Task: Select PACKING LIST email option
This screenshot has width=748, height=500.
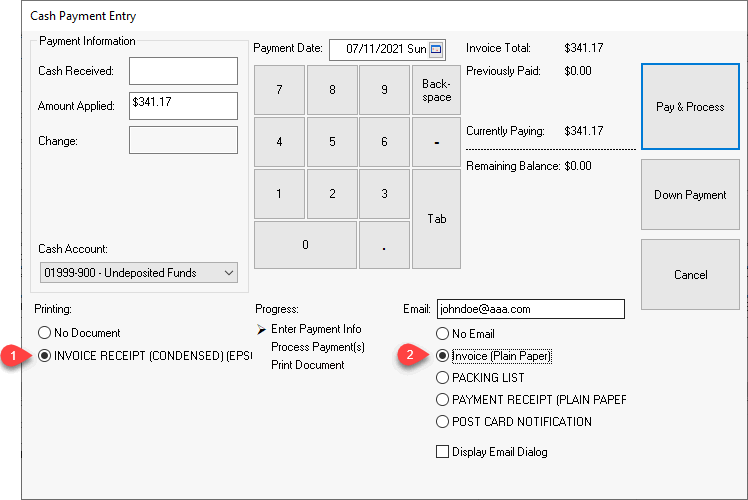Action: click(x=443, y=378)
